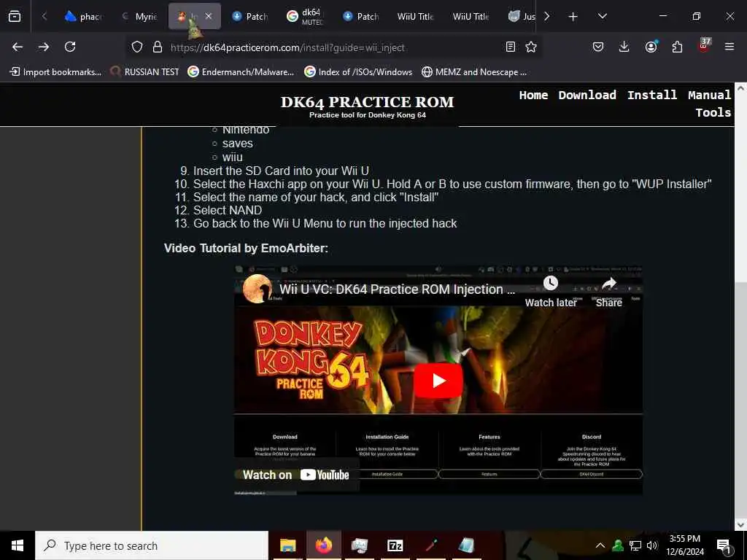Expand the list all tabs dropdown
This screenshot has height=560, width=747.
(x=602, y=16)
